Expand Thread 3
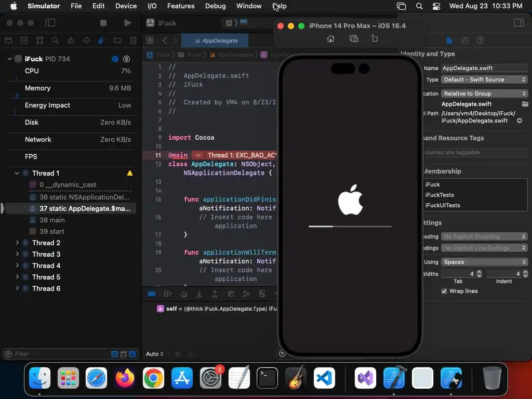This screenshot has height=399, width=532. tap(17, 254)
